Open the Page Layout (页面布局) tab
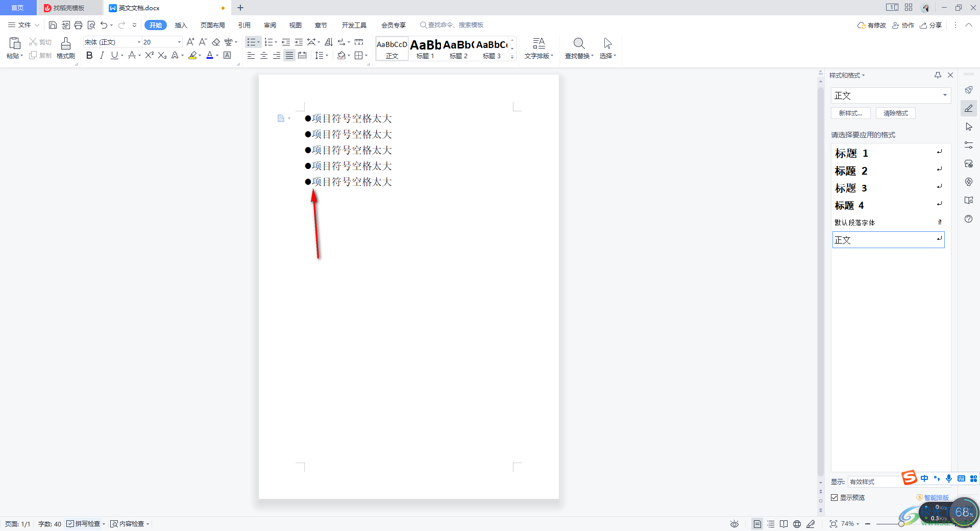 pos(212,25)
